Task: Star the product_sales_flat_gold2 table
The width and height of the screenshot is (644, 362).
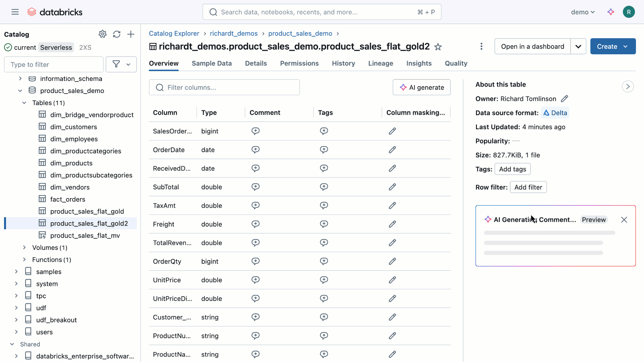Action: (438, 47)
